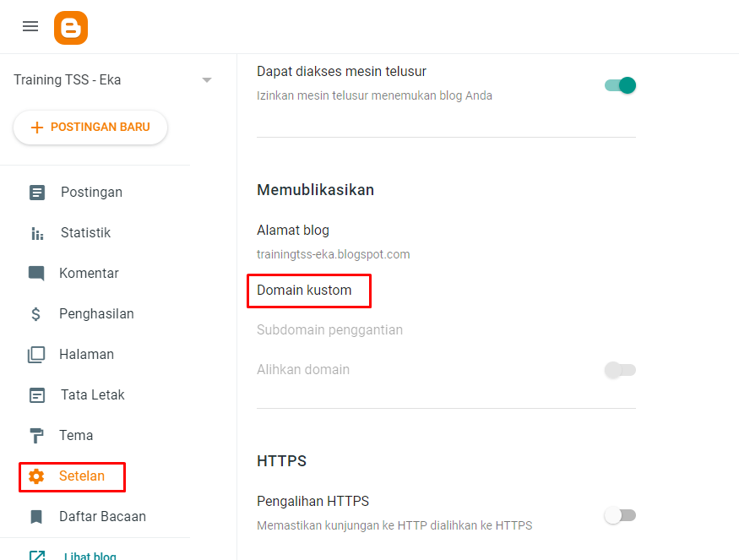Screen dimensions: 739x560
Task: Disable the Dapat diakses mesin telusur toggle
Action: [x=620, y=85]
